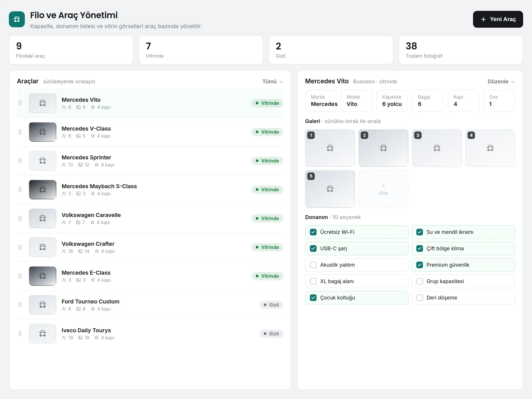Click the drag handle of Mercedes Maybach S-Class

(x=20, y=190)
